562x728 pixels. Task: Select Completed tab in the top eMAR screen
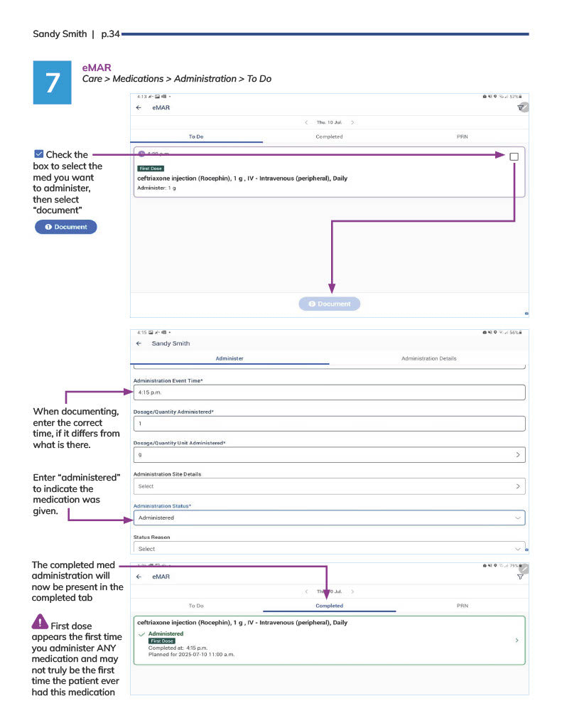(x=329, y=136)
